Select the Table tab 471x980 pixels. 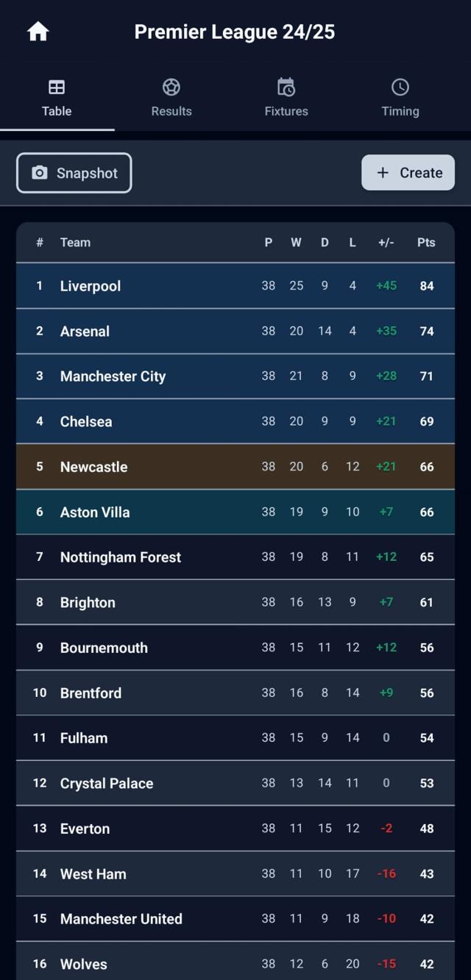pos(57,97)
